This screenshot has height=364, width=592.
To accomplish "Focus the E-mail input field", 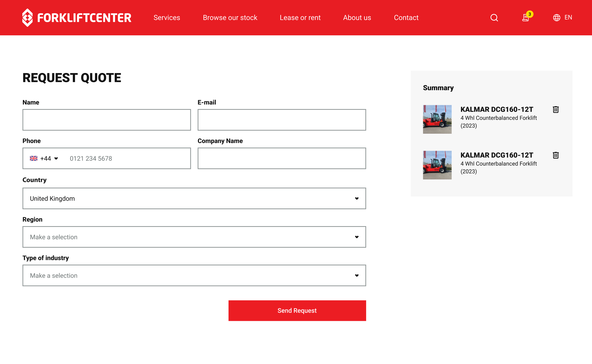I will [x=282, y=120].
